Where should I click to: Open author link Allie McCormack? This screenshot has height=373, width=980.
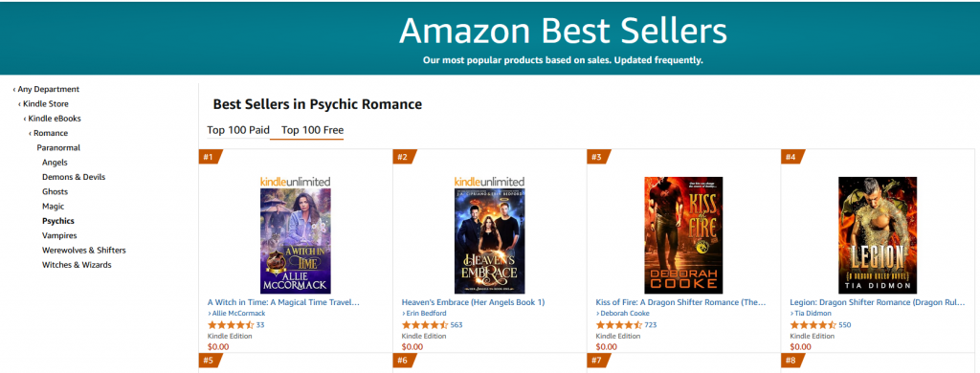(238, 314)
